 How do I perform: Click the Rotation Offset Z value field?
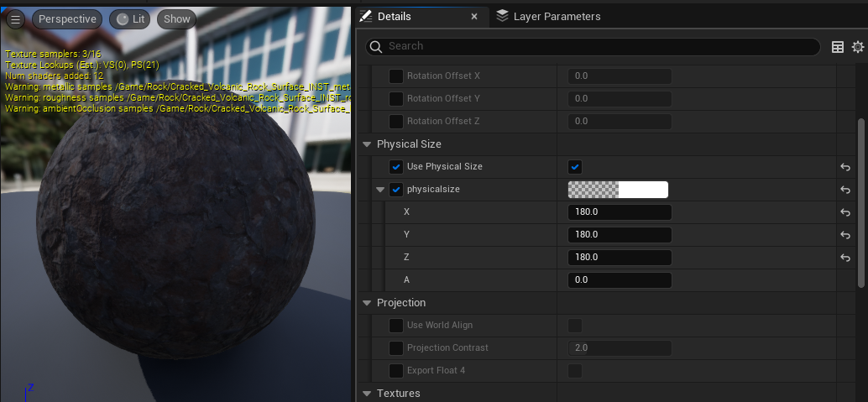coord(620,121)
